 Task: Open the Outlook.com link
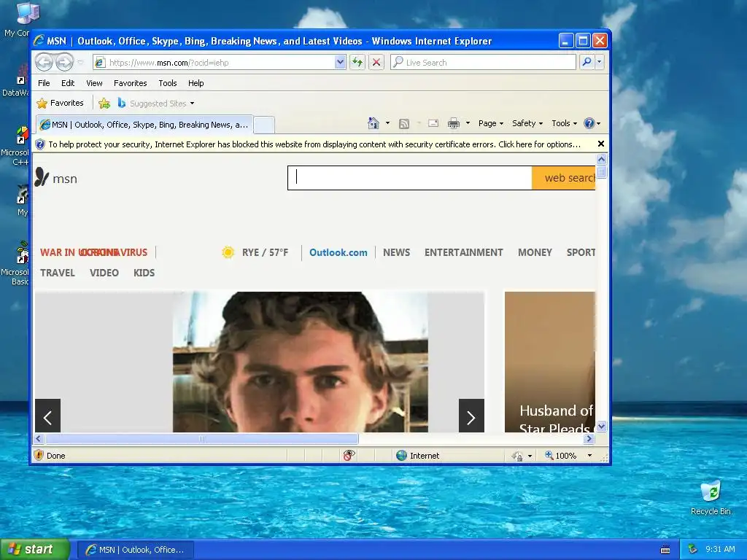pyautogui.click(x=338, y=252)
